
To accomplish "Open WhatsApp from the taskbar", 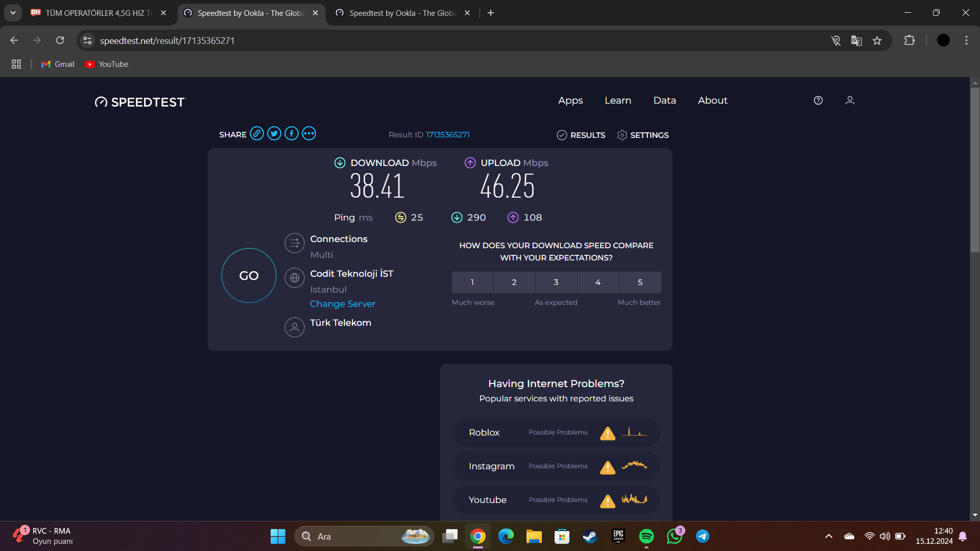I will pyautogui.click(x=675, y=536).
